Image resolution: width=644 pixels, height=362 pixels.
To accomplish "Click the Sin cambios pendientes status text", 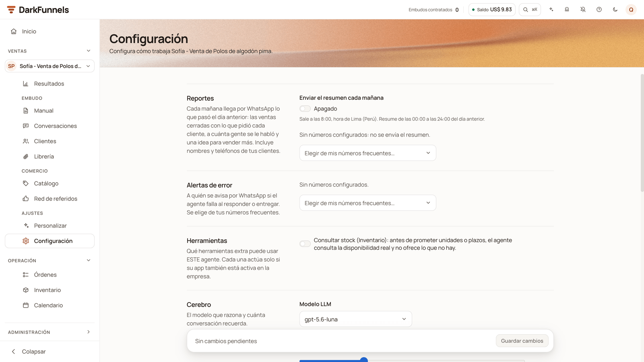I will coord(226,341).
